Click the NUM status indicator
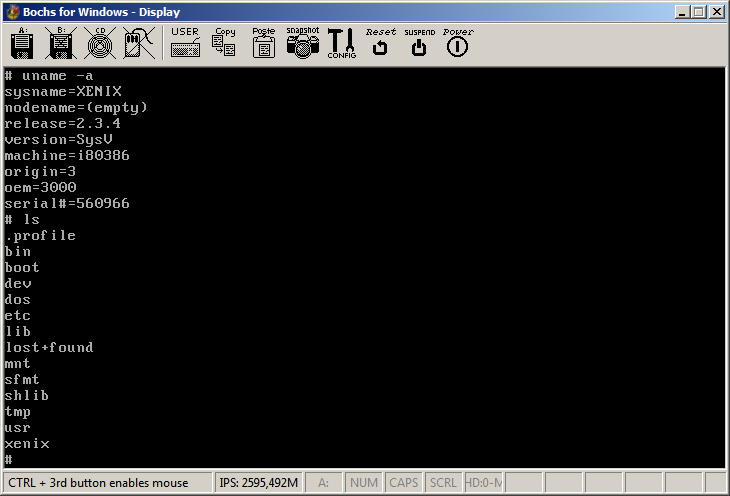Viewport: 730px width, 496px height. tap(364, 482)
